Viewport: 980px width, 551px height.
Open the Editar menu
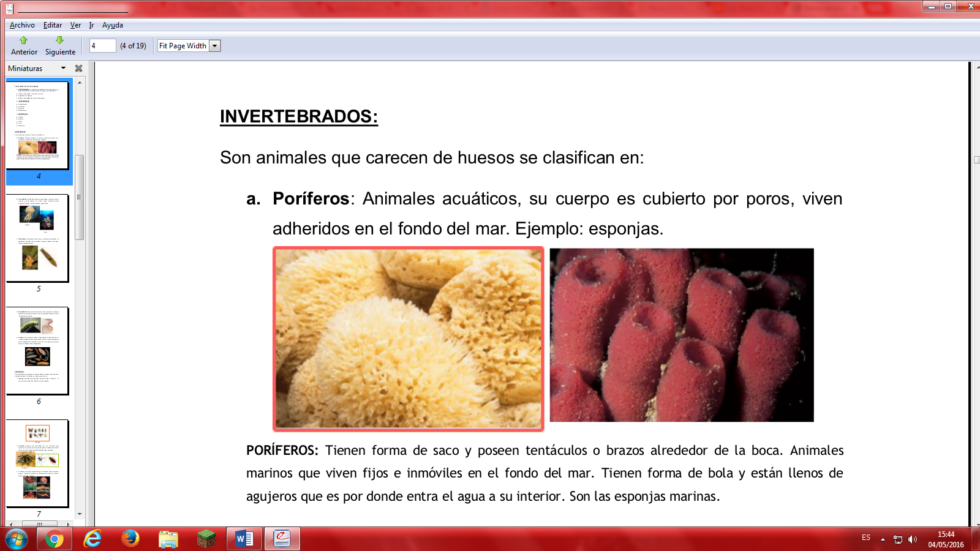53,25
